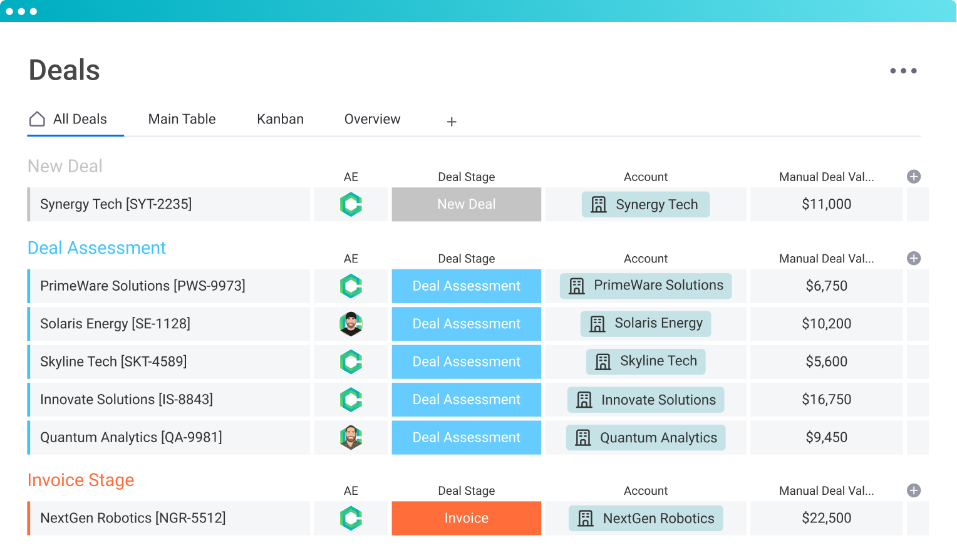Edit the $16,750 deal value cell

click(826, 400)
